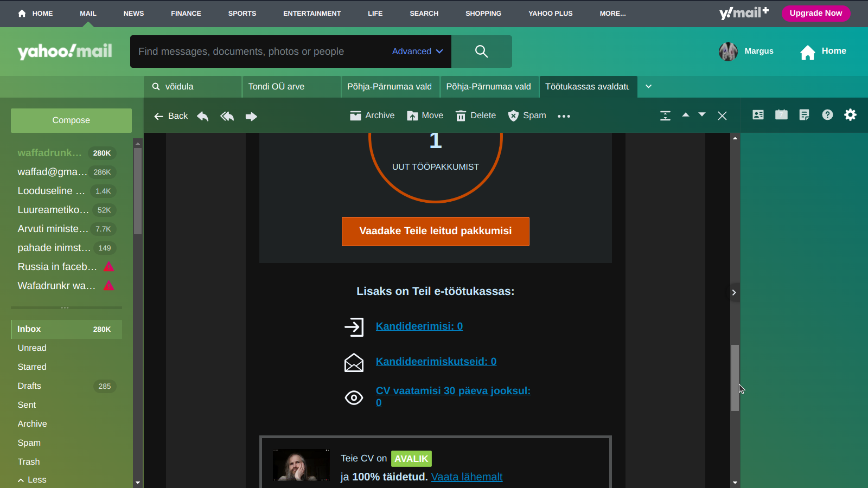Open the Starred folder
The image size is (868, 488).
click(32, 367)
